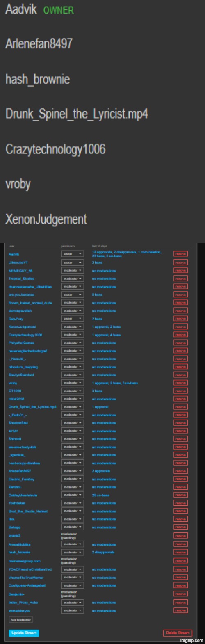The width and height of the screenshot is (205, 644).
Task: Open permission dropdown for Tropical_Studios
Action: 73,279
